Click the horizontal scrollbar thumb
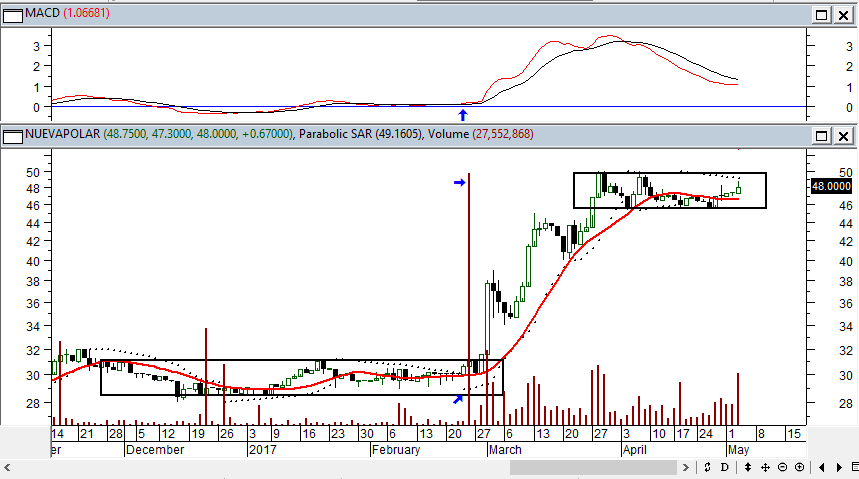Image resolution: width=859 pixels, height=479 pixels. coord(593,467)
